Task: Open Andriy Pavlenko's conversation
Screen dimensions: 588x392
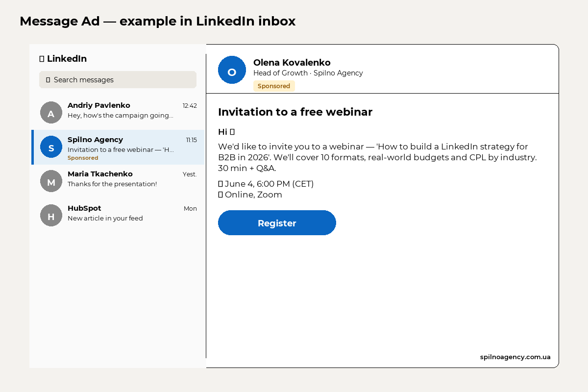Action: (x=118, y=113)
